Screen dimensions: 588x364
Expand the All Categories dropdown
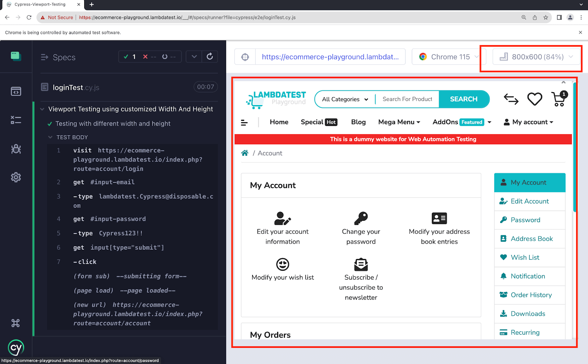tap(345, 99)
